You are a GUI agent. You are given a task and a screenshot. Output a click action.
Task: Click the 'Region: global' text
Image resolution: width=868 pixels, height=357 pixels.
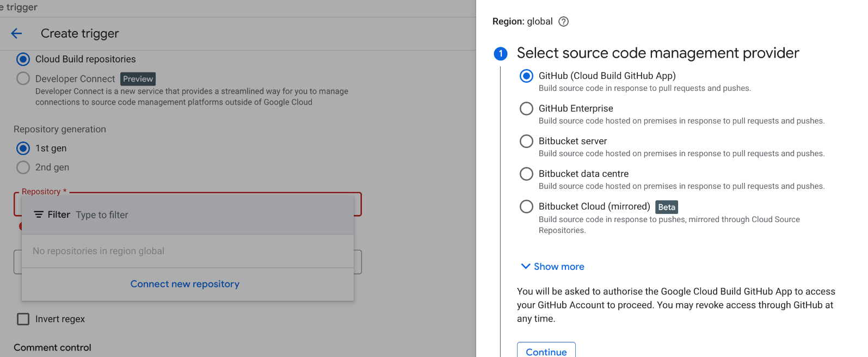[x=522, y=21]
